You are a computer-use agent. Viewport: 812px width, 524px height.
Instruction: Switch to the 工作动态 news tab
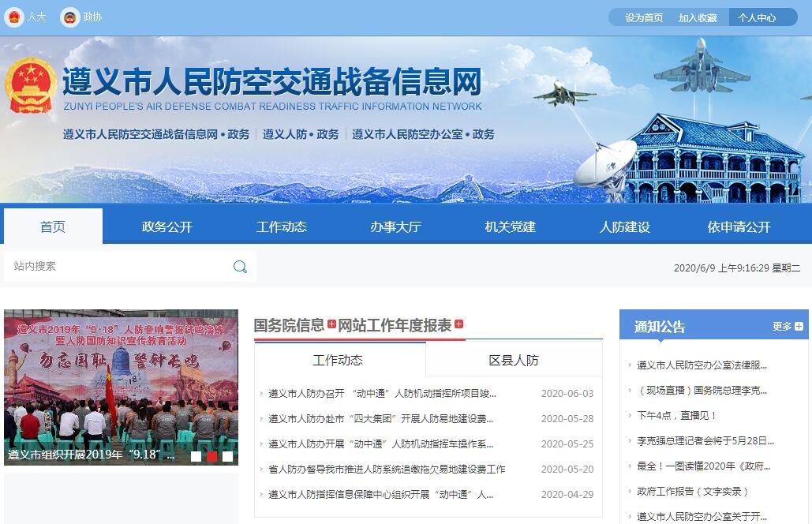point(338,361)
